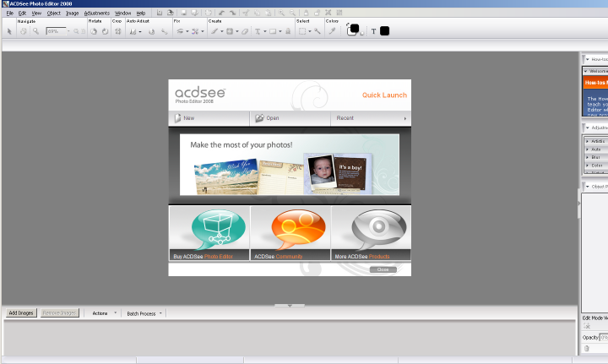Open the Image menu
608x364 pixels.
[73, 14]
